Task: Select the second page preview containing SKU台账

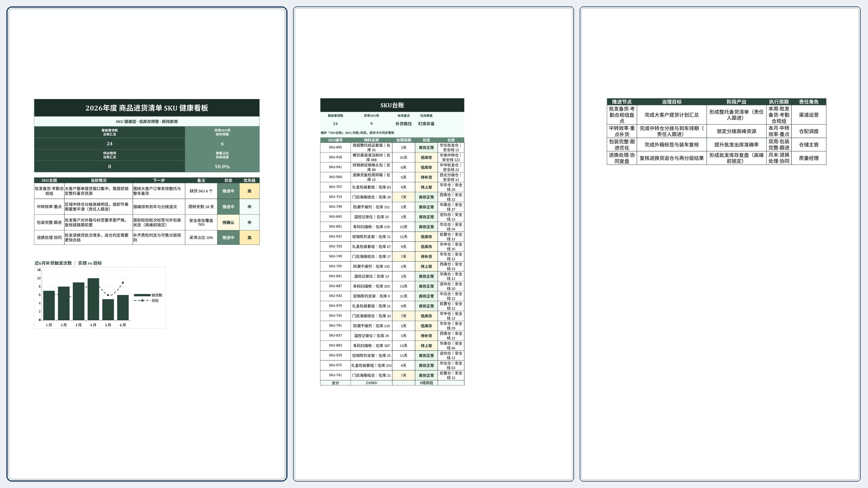Action: (434, 244)
